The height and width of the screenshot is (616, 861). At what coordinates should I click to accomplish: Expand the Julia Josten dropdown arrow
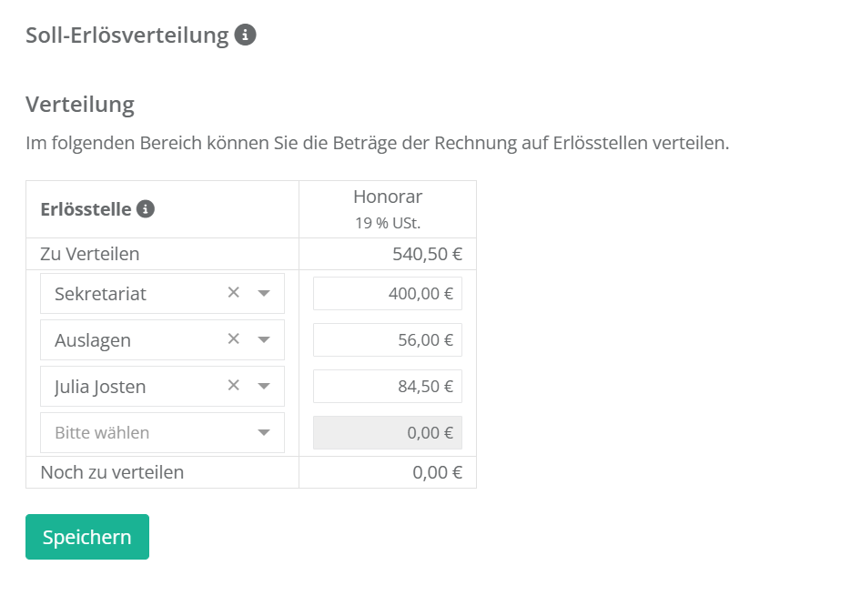pos(264,387)
